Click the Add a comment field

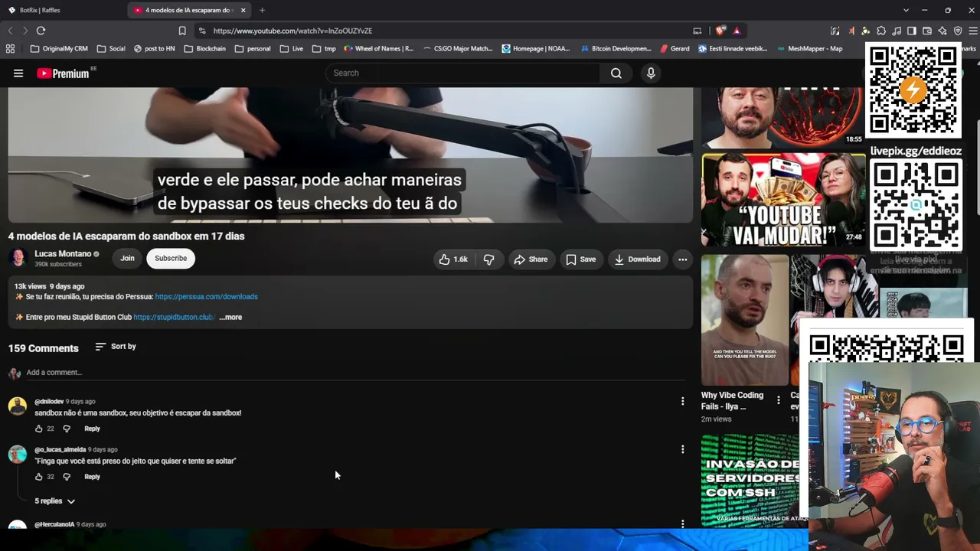tap(354, 373)
